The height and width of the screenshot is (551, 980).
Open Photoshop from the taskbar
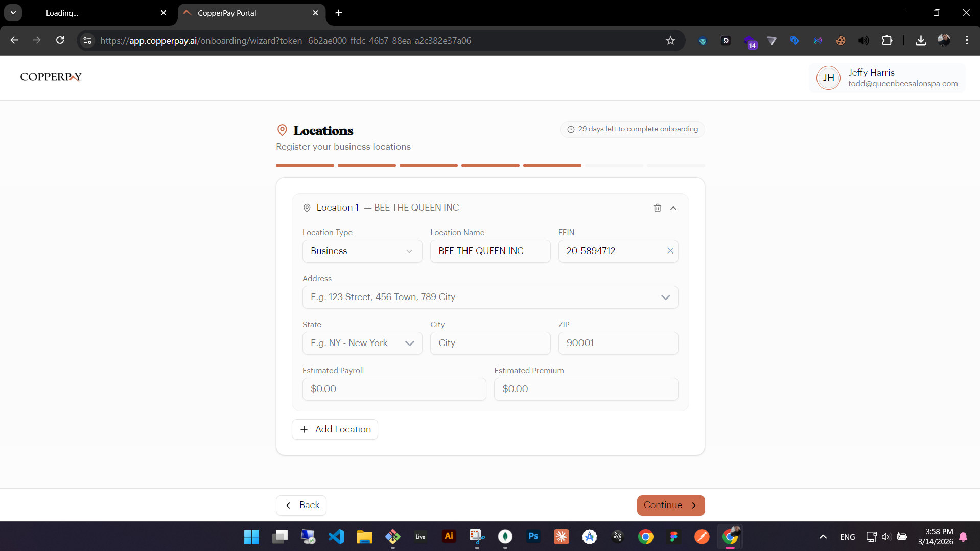pos(533,536)
